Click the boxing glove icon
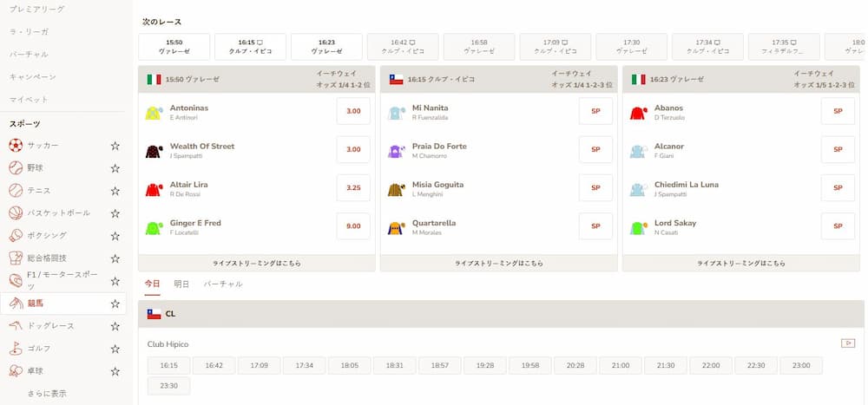The height and width of the screenshot is (405, 868). (16, 236)
